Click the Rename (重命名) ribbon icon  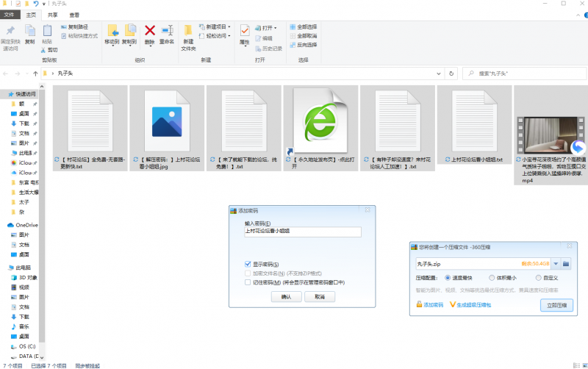pos(167,32)
